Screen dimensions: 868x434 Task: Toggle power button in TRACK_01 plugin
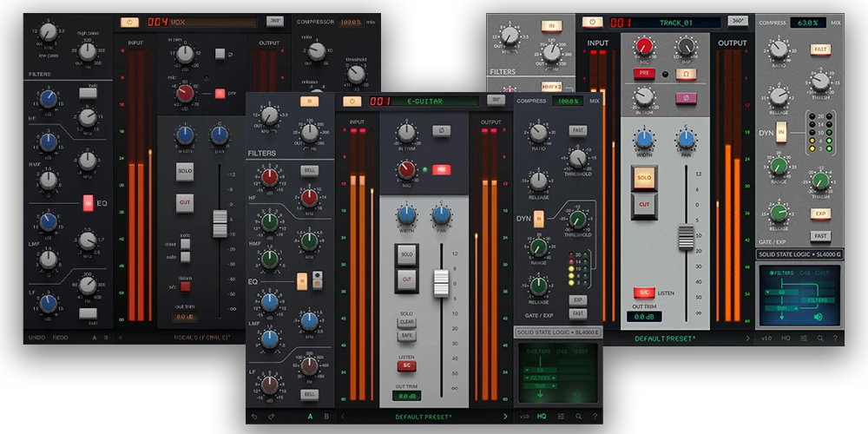click(x=592, y=23)
